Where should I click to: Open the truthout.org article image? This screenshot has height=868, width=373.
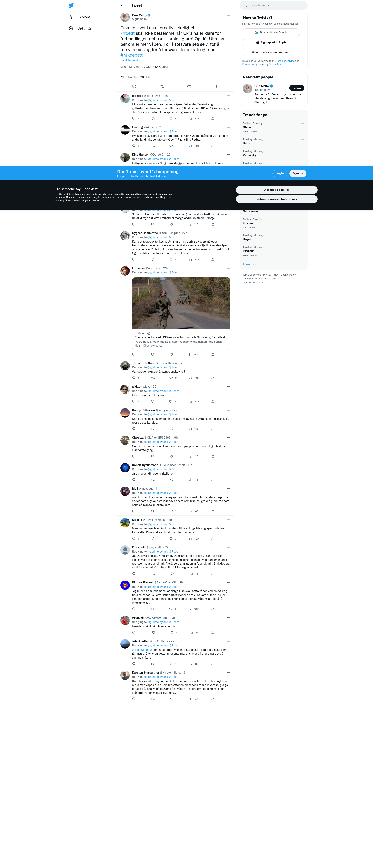(x=181, y=303)
